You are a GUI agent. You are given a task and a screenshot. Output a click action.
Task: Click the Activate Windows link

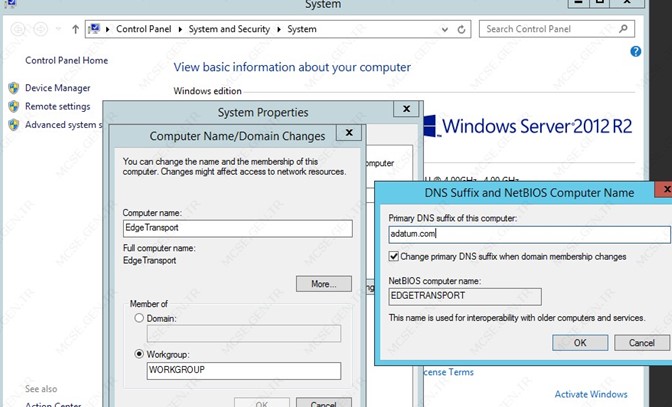click(591, 394)
